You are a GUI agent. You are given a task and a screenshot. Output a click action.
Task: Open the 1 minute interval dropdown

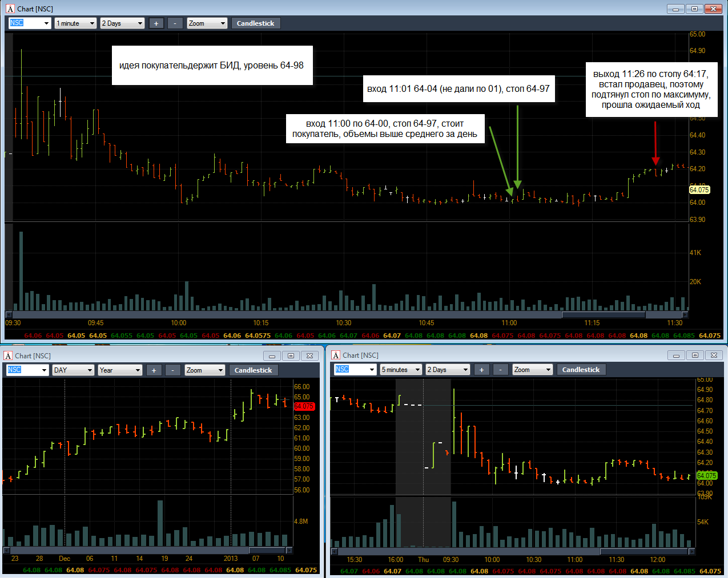tap(75, 23)
